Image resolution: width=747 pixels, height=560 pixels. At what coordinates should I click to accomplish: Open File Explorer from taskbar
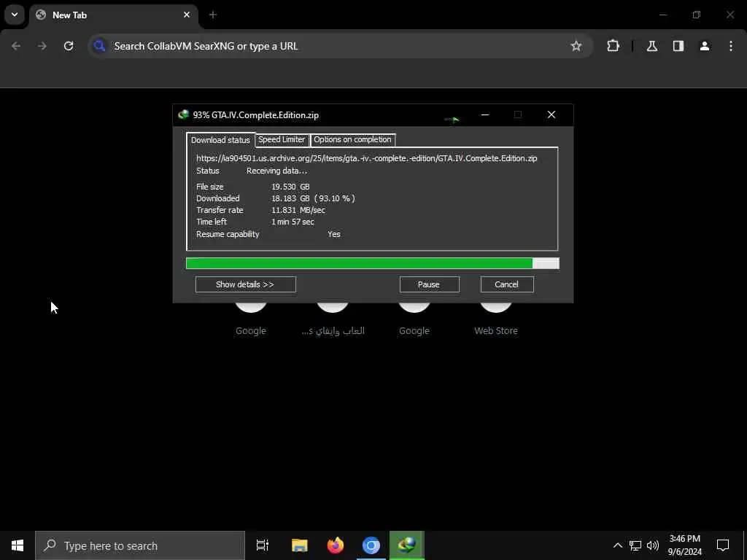(300, 545)
